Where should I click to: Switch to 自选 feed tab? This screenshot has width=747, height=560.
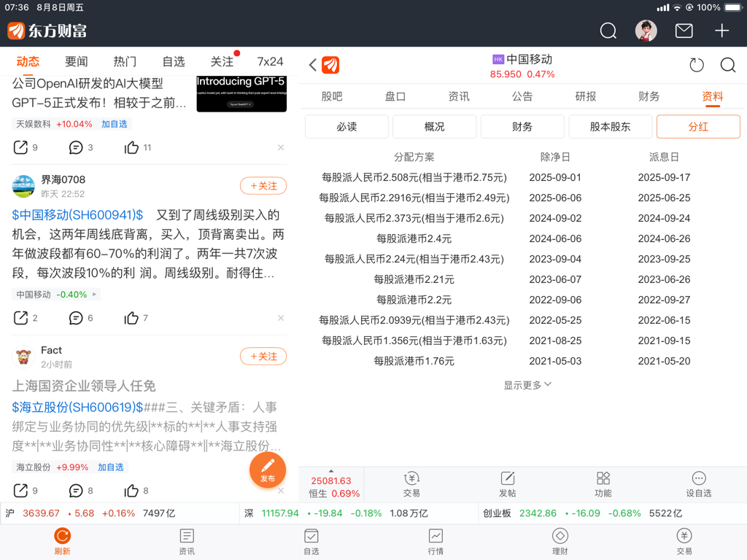click(174, 61)
